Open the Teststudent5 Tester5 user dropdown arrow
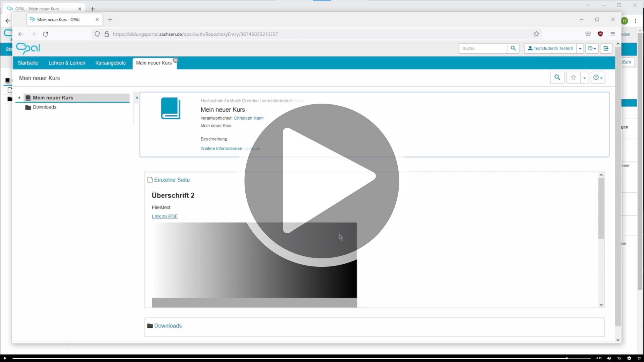 [x=580, y=49]
